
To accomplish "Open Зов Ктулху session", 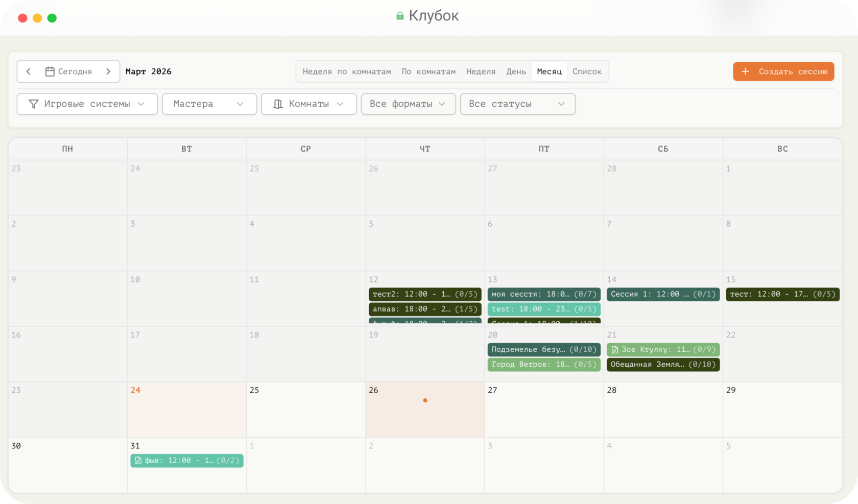I will [x=663, y=350].
